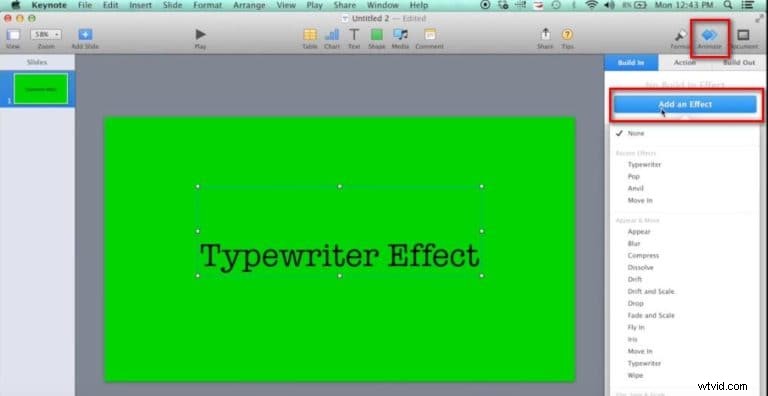Select the Blur effect
Screen dimensions: 768x396
[x=634, y=244]
